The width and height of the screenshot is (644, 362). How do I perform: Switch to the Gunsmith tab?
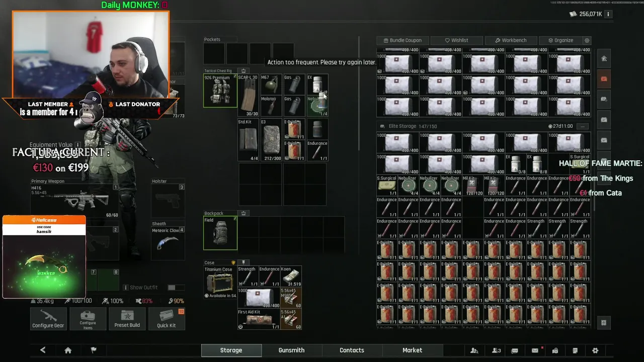click(291, 350)
